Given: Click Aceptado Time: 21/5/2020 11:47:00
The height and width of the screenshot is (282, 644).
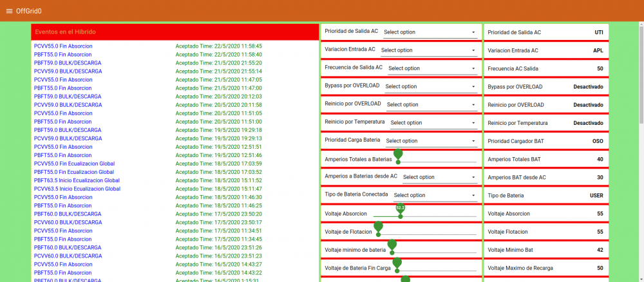Looking at the screenshot, I should pyautogui.click(x=218, y=88).
